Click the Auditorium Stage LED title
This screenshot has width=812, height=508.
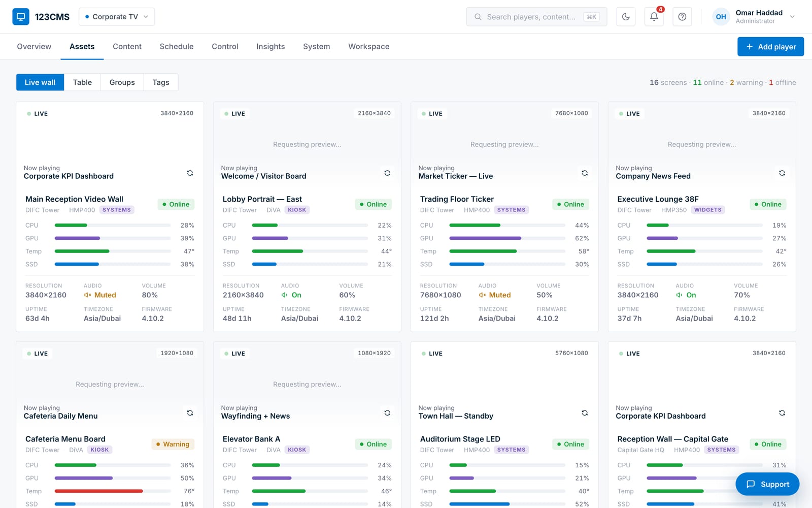tap(460, 439)
